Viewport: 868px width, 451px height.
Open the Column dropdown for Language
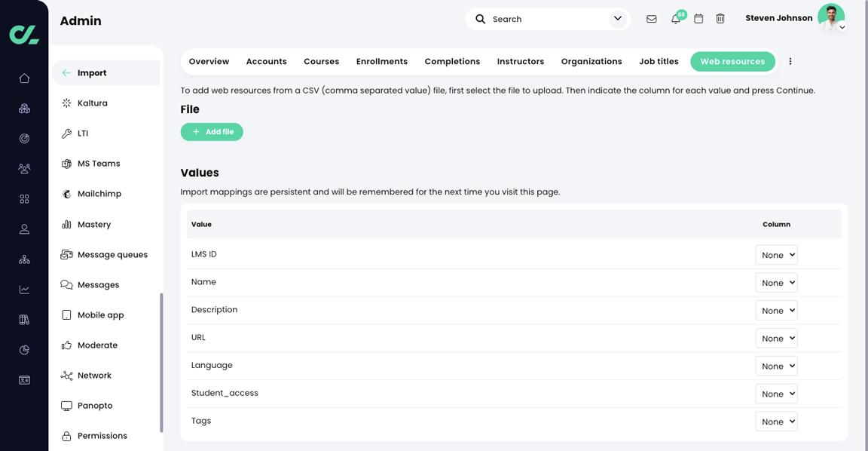776,366
